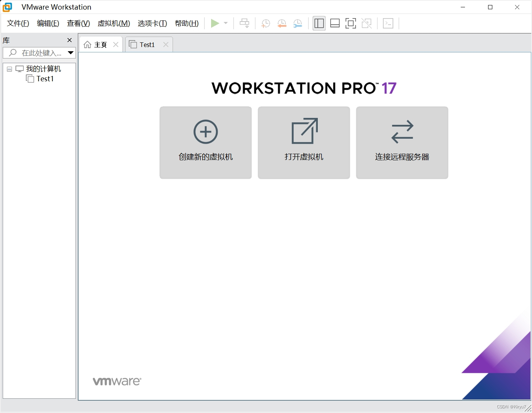Image resolution: width=532 pixels, height=413 pixels.
Task: Click the VMware Workstation title bar app icon
Action: [x=7, y=7]
